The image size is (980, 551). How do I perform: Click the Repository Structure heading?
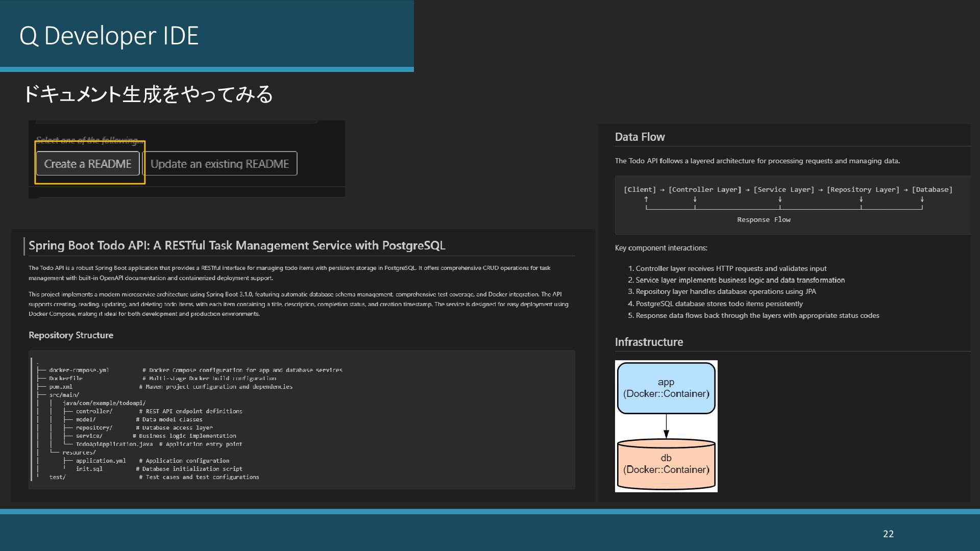[x=71, y=335]
